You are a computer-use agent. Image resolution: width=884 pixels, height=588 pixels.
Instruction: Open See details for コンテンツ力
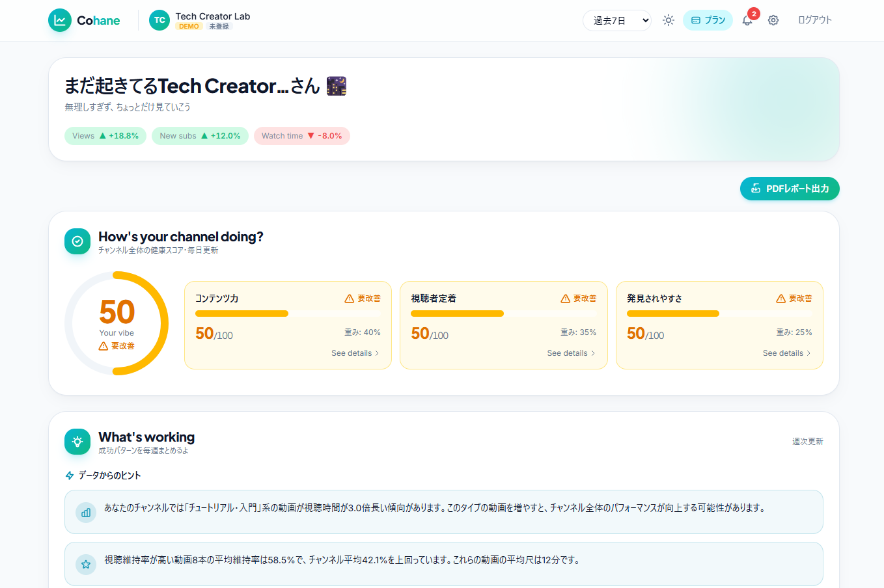(355, 353)
